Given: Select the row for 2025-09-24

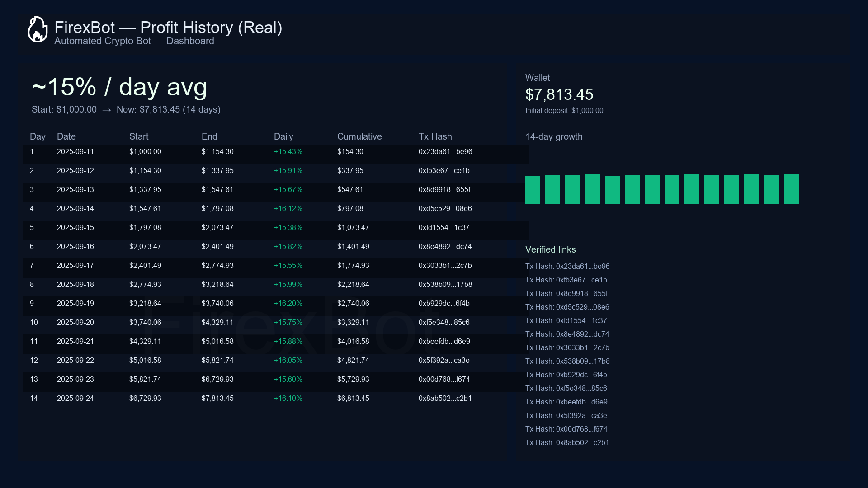Looking at the screenshot, I should tap(271, 398).
